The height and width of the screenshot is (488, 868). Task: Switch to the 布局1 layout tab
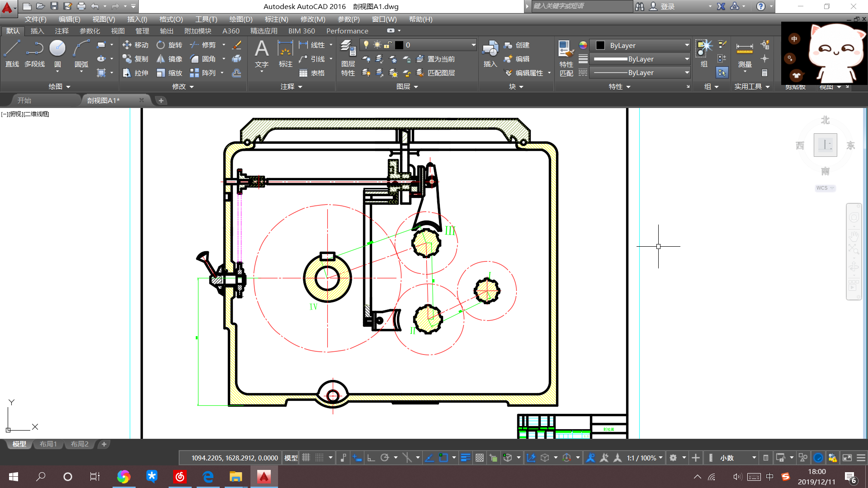(x=48, y=444)
